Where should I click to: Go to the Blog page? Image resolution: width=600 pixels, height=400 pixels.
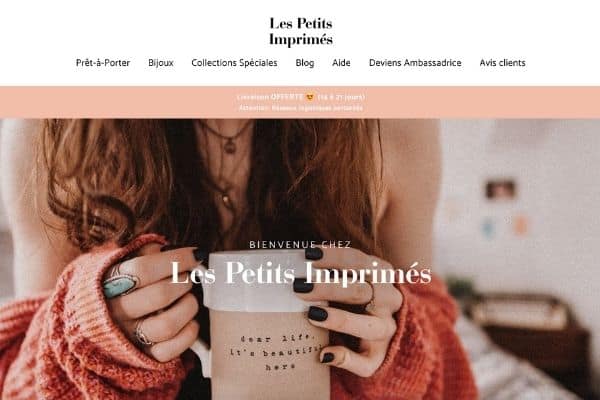tap(305, 63)
